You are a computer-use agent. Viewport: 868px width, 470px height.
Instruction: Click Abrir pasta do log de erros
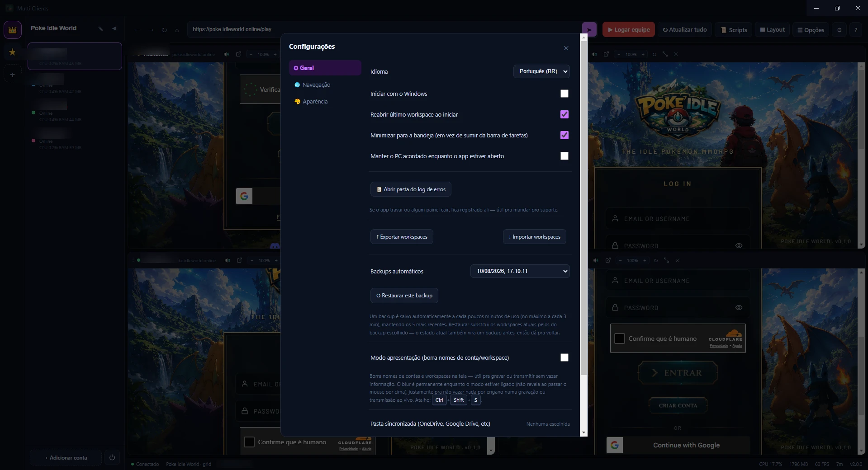tap(411, 189)
